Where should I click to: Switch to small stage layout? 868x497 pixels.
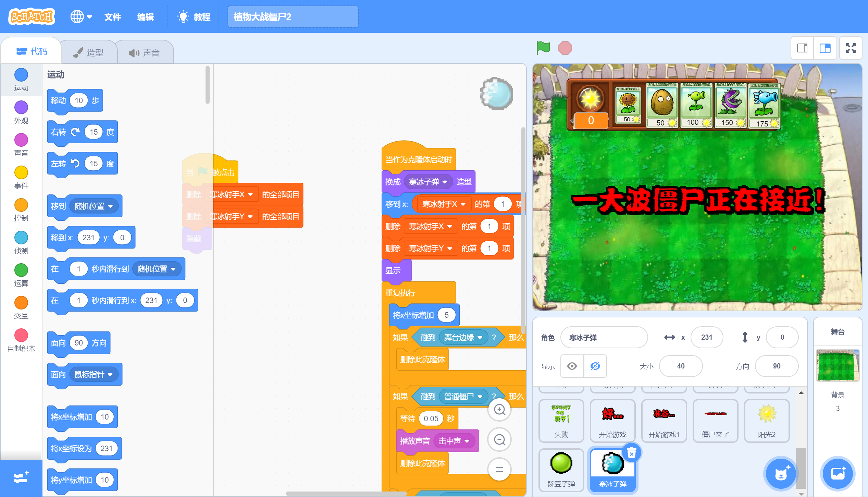[802, 48]
